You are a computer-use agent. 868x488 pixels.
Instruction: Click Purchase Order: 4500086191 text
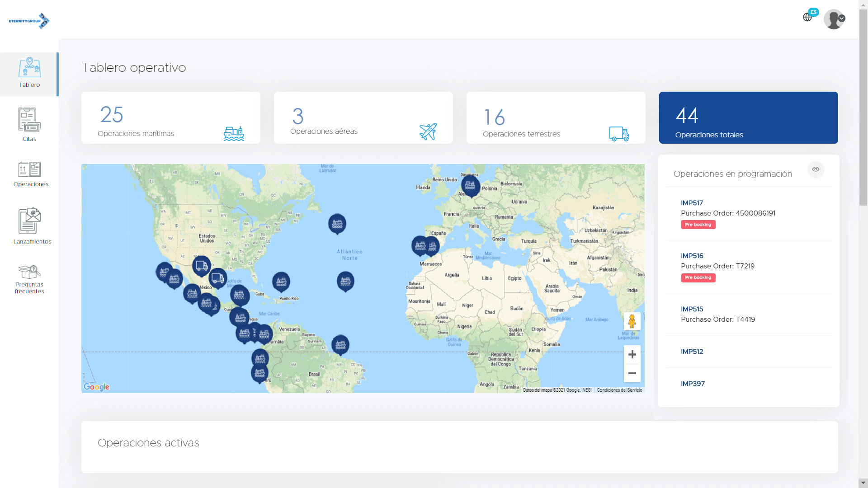pos(728,213)
